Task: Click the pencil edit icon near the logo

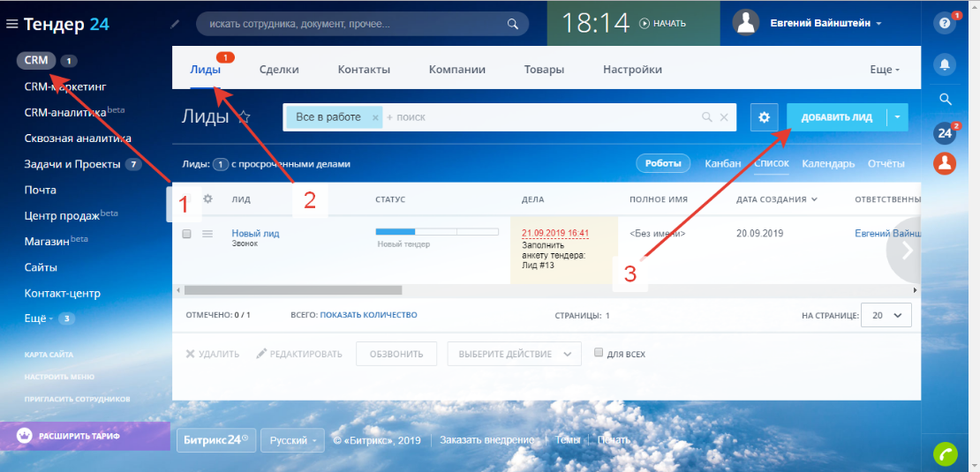Action: (175, 25)
